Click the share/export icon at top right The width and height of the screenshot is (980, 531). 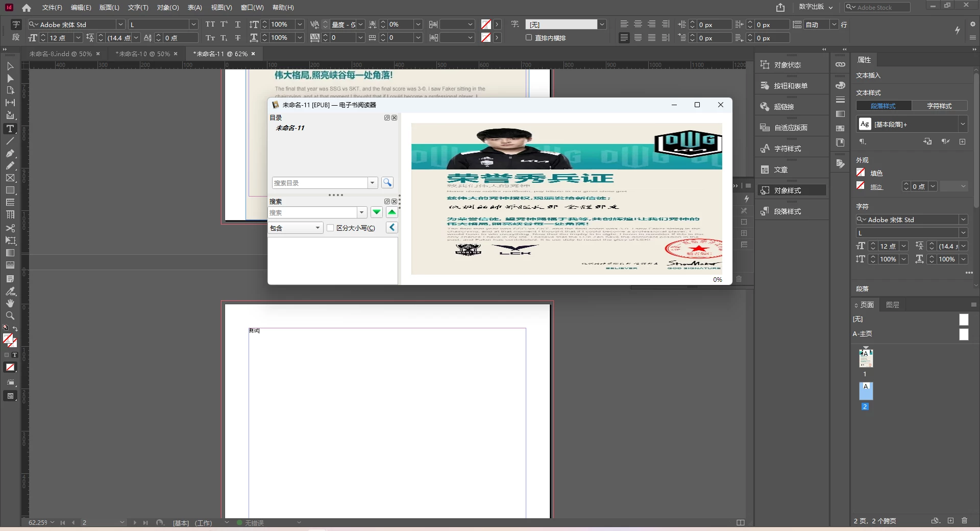coord(780,7)
